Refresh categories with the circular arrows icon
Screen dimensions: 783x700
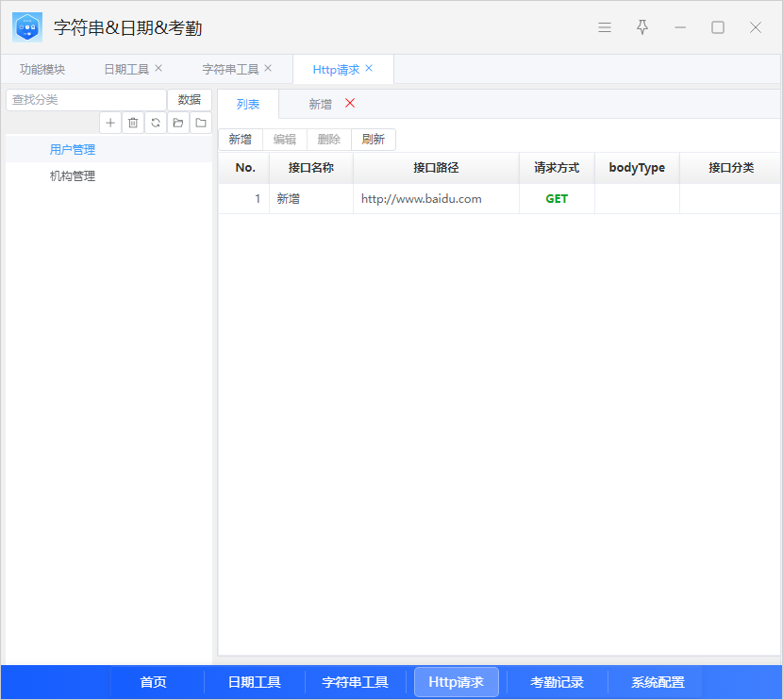click(x=156, y=123)
